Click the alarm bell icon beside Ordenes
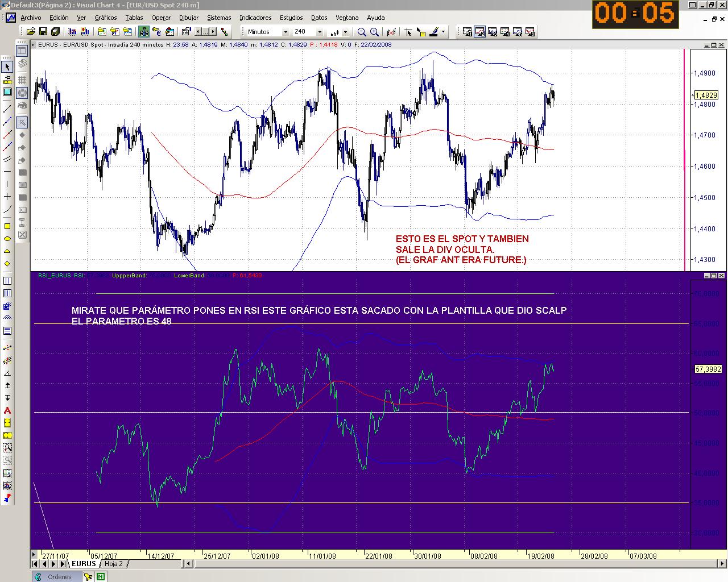The height and width of the screenshot is (582, 728). (88, 577)
